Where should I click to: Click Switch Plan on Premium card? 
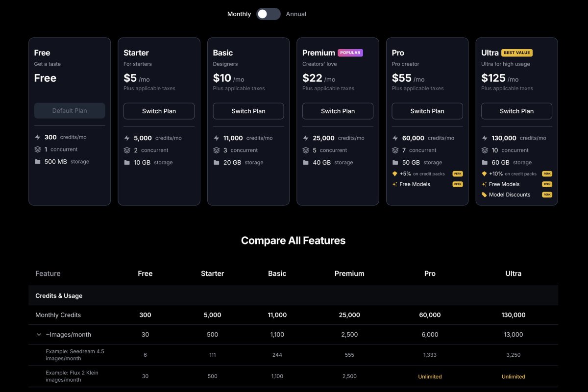[338, 111]
